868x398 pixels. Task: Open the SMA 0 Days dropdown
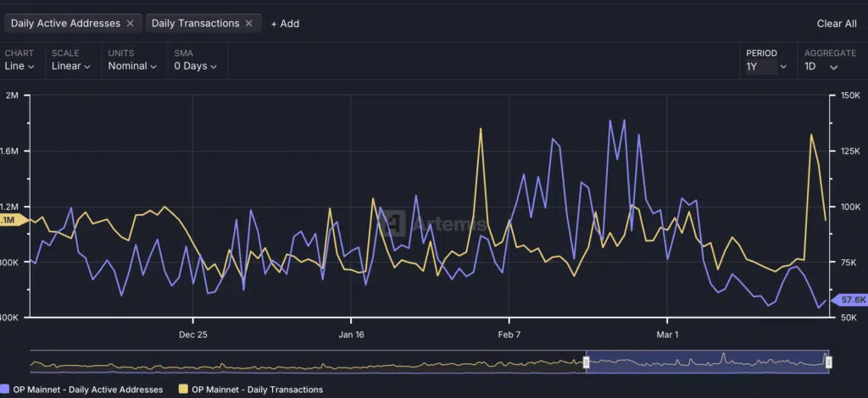[x=196, y=66]
